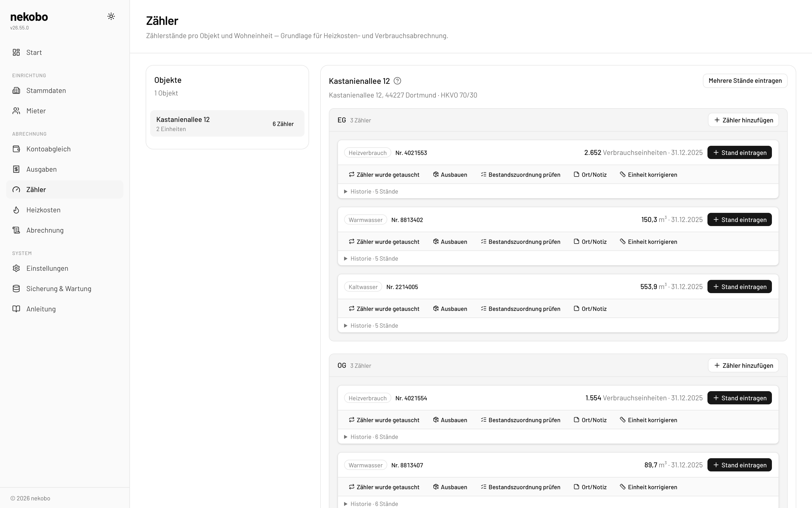The height and width of the screenshot is (508, 812).
Task: Click Ort/Notiz note icon for meter Nr. 4021554
Action: point(577,420)
